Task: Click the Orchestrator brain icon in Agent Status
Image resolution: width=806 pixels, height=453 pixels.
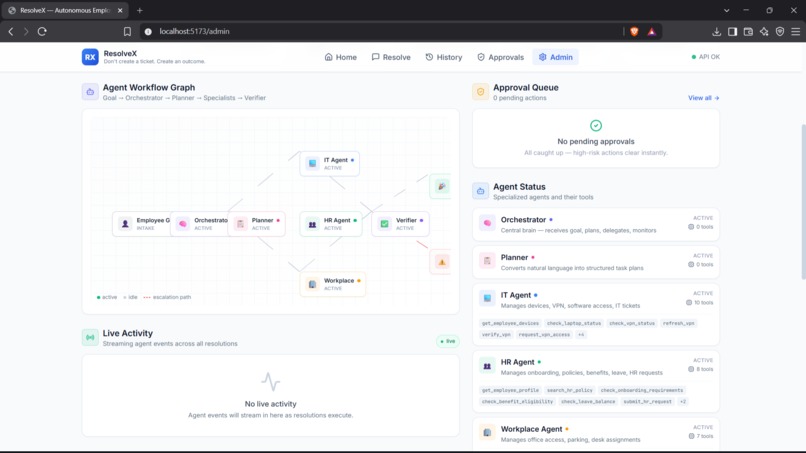Action: 487,223
